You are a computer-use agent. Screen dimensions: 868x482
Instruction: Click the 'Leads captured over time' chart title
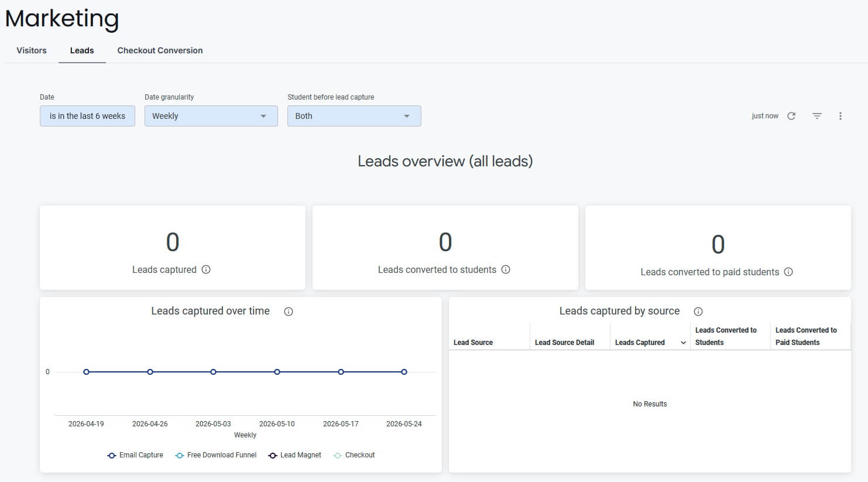pyautogui.click(x=210, y=311)
